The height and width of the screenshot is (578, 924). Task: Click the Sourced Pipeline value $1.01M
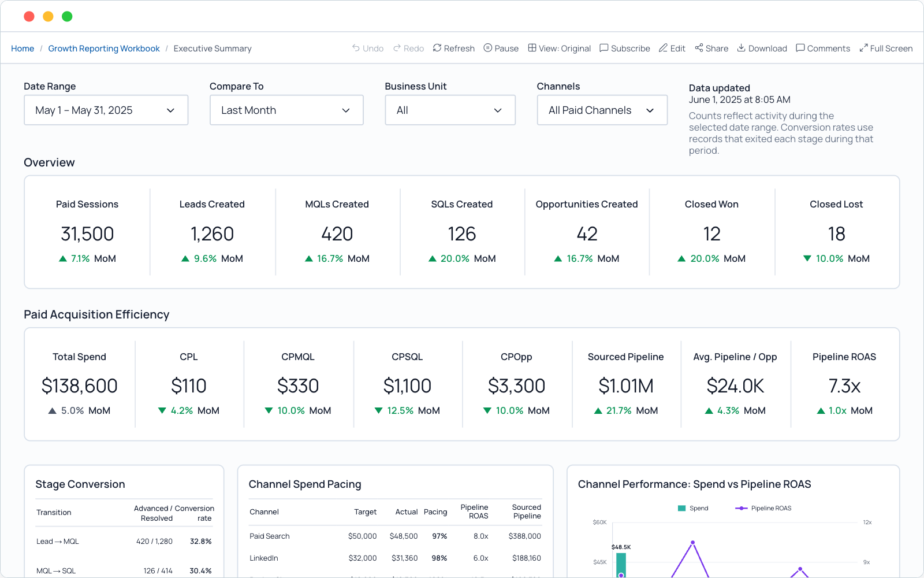pyautogui.click(x=626, y=386)
